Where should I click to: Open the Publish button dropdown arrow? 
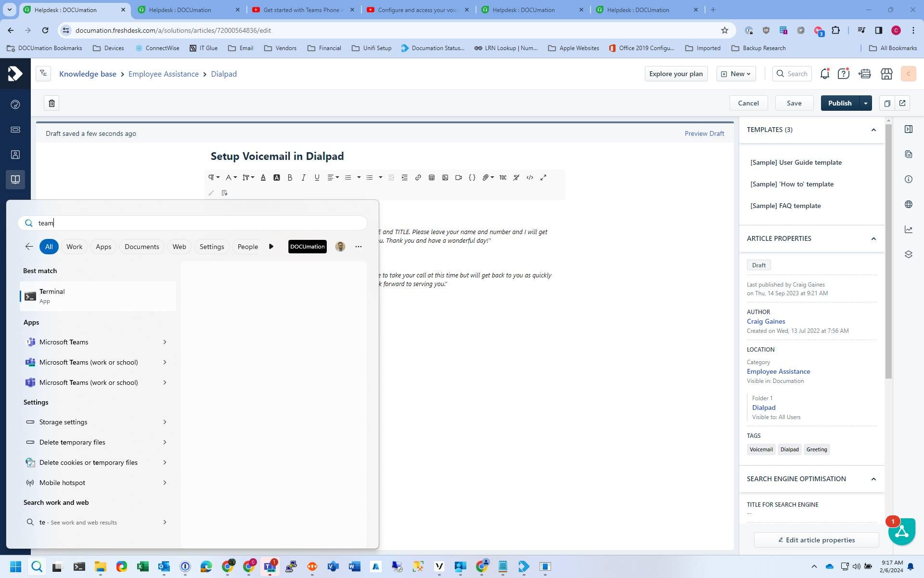(x=865, y=103)
